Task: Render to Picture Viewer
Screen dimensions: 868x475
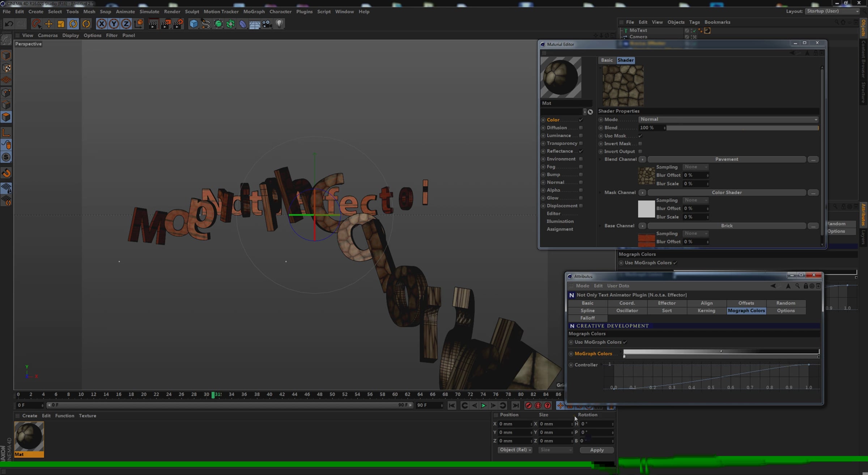Action: 165,24
